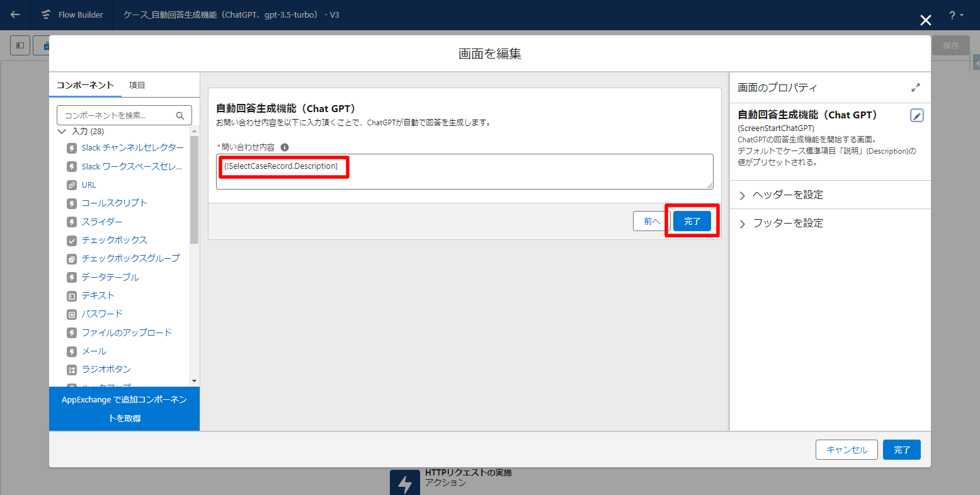Click the コールスクリプト lightning icon
Screen dimensions: 980x495
72,203
